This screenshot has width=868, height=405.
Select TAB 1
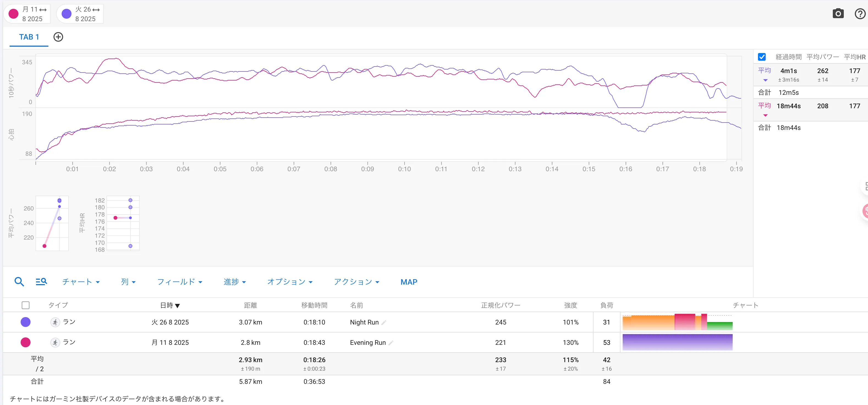pos(29,37)
